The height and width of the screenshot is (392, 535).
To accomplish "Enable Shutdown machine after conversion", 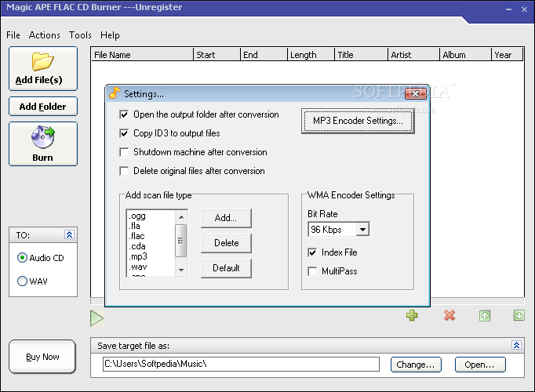I will point(124,152).
